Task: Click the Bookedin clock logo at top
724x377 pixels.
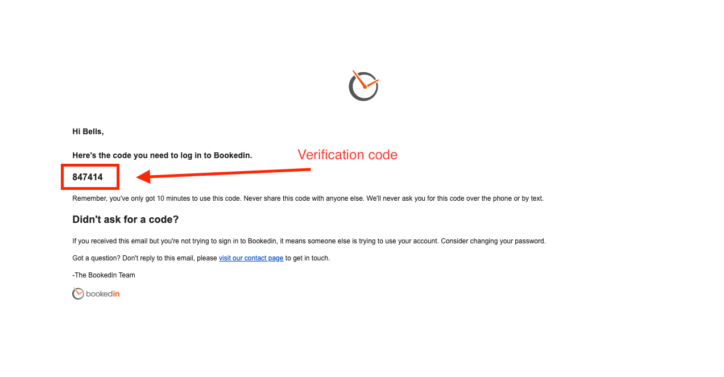Action: coord(363,85)
